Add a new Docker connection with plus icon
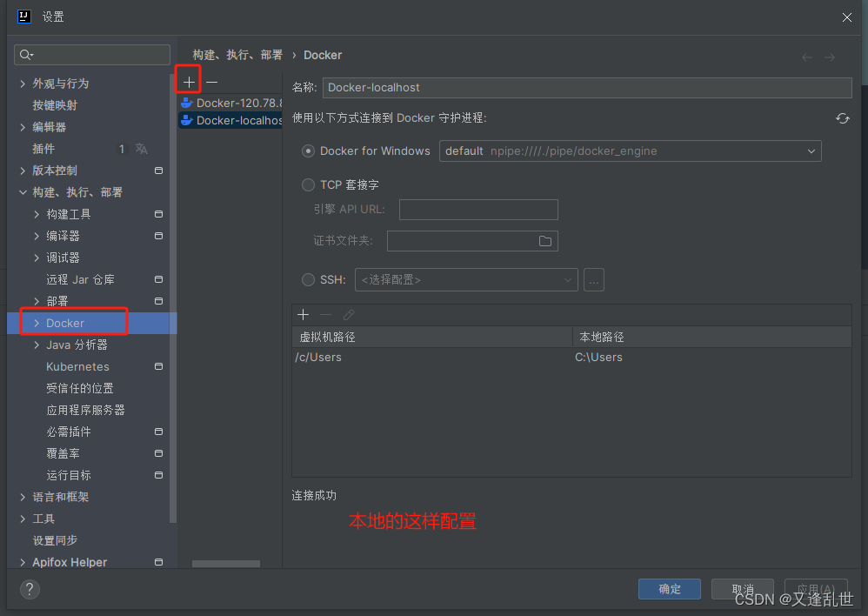The width and height of the screenshot is (868, 616). (x=189, y=83)
